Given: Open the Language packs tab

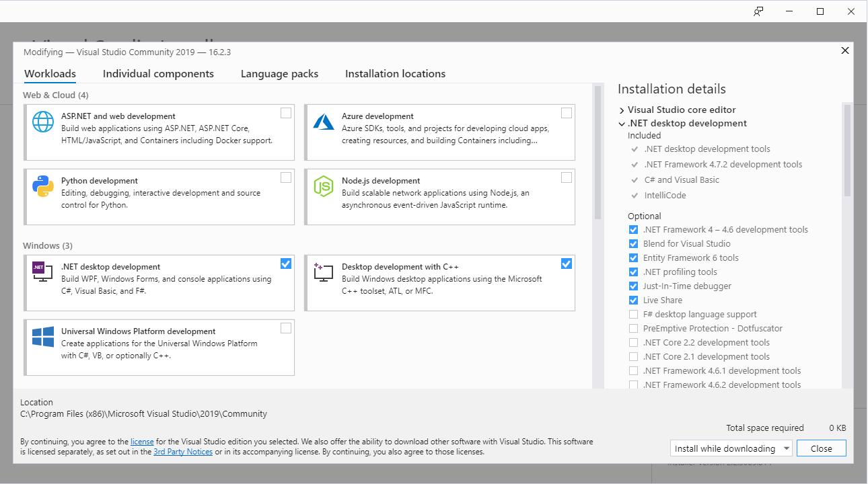Looking at the screenshot, I should click(x=279, y=74).
